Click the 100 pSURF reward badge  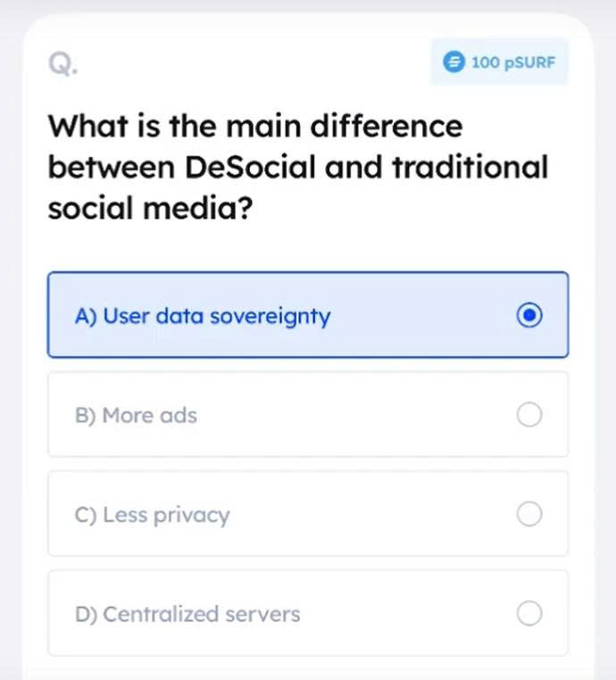pyautogui.click(x=499, y=62)
